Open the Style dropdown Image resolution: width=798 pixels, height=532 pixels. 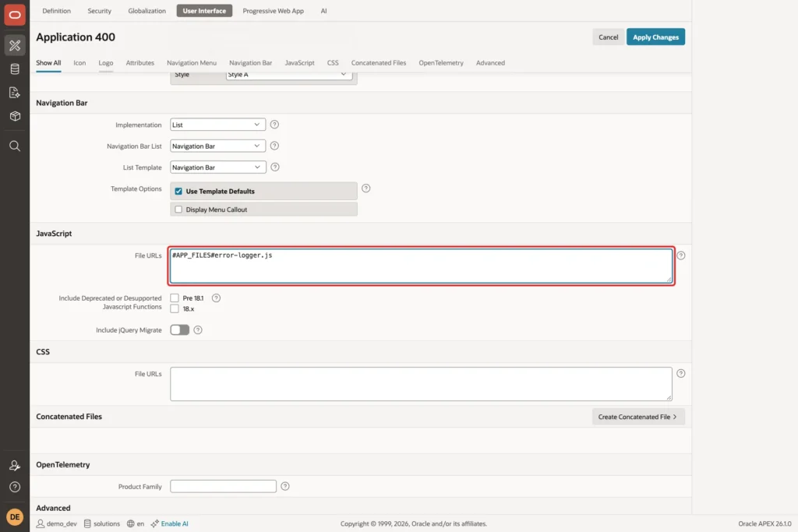[x=289, y=75]
